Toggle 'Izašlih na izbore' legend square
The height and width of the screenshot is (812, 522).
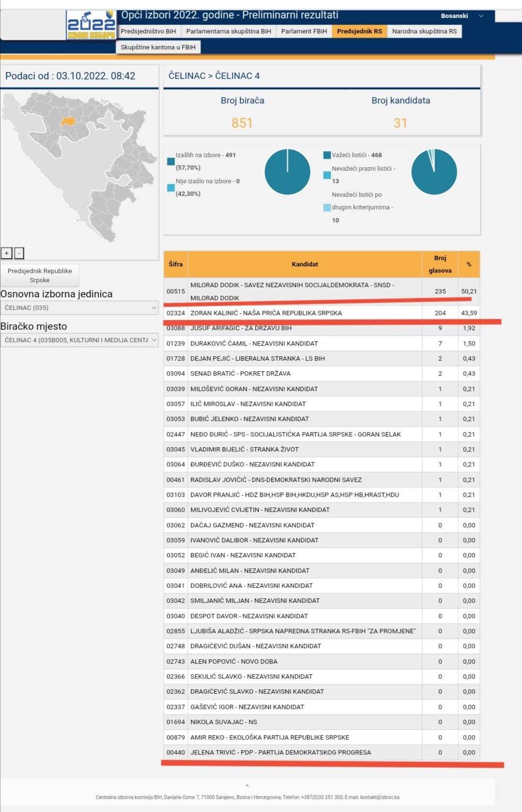pos(171,161)
